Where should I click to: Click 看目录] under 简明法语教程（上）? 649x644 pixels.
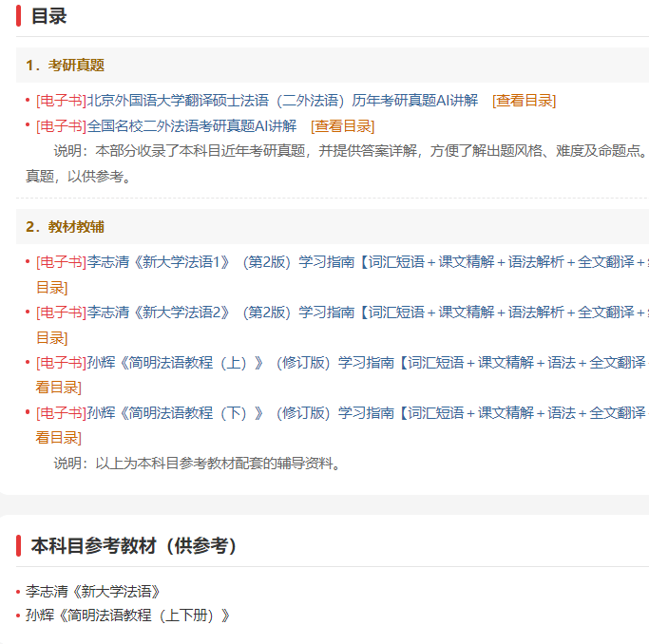(x=58, y=388)
